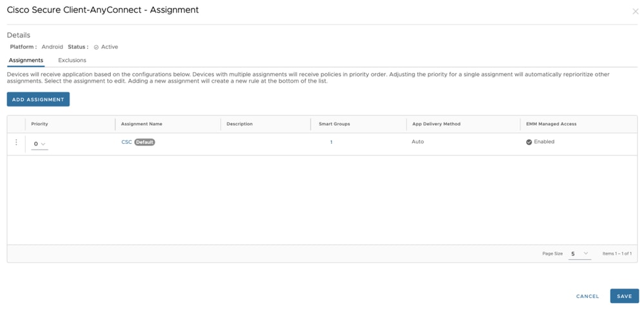Click the EMM Managed Access enabled checkmark
The image size is (644, 309).
point(529,142)
